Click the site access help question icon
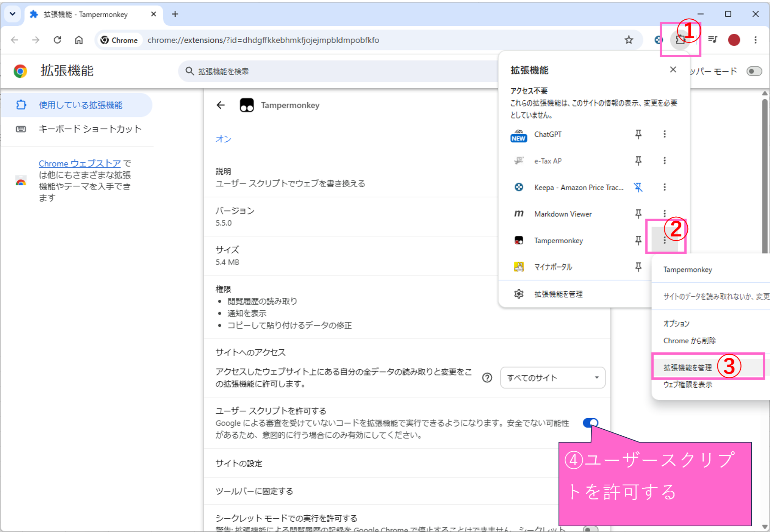776x532 pixels. click(x=487, y=378)
